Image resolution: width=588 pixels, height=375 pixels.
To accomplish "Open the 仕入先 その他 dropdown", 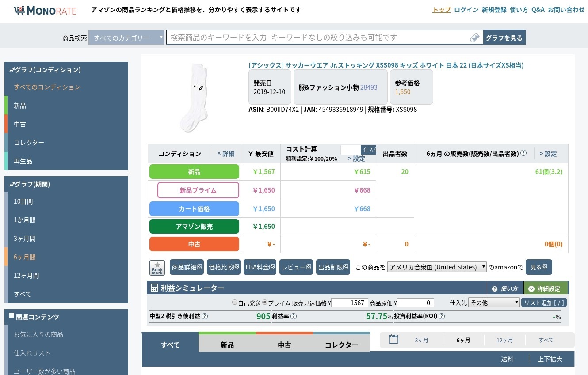I will [x=494, y=303].
